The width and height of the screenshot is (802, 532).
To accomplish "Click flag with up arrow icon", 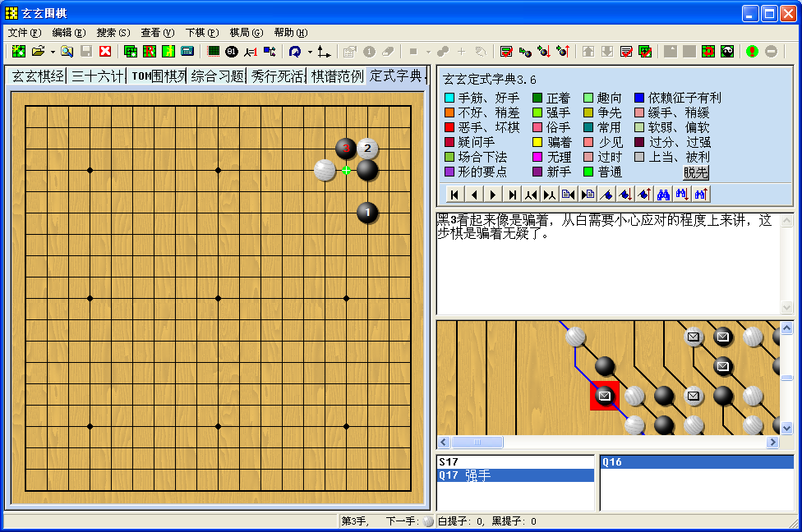I will click(x=644, y=195).
